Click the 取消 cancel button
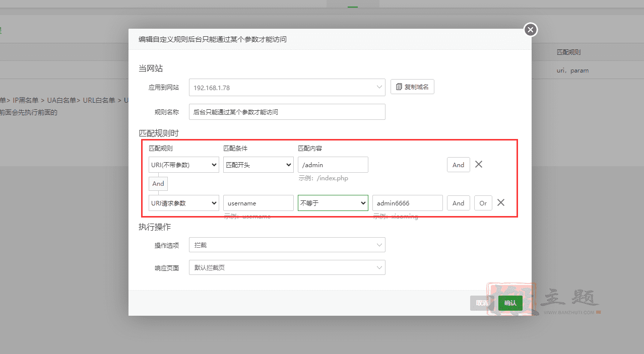This screenshot has height=354, width=644. coord(482,303)
